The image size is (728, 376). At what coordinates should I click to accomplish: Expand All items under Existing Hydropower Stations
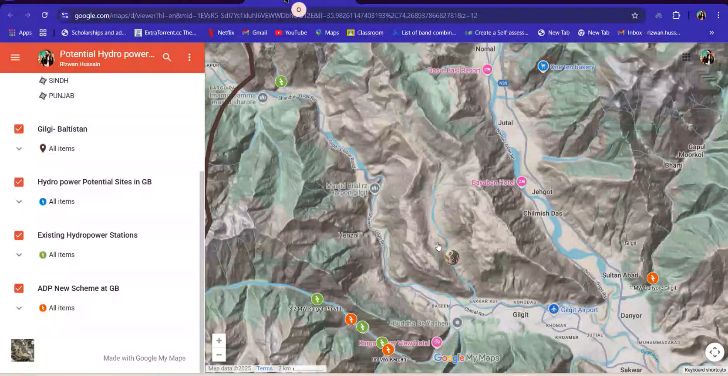pos(19,255)
